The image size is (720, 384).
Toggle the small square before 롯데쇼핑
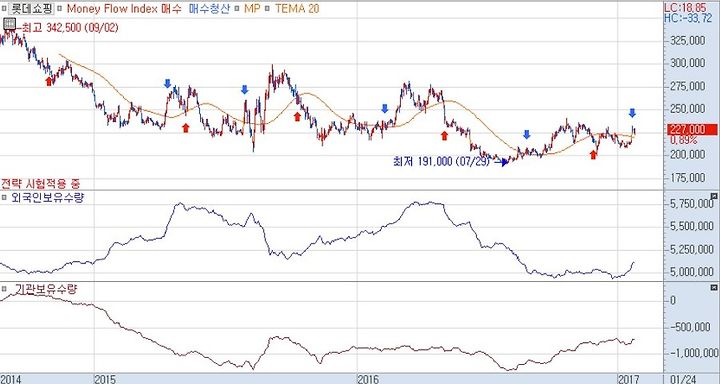[x=5, y=8]
